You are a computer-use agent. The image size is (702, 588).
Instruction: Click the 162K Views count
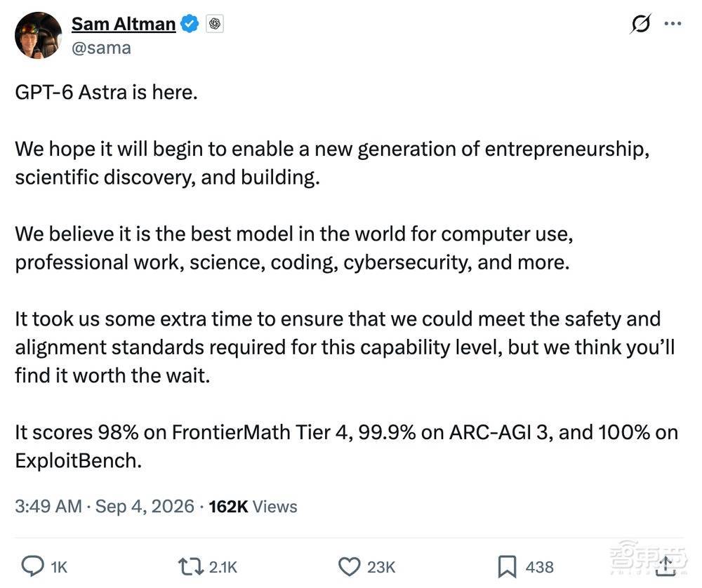pos(253,507)
